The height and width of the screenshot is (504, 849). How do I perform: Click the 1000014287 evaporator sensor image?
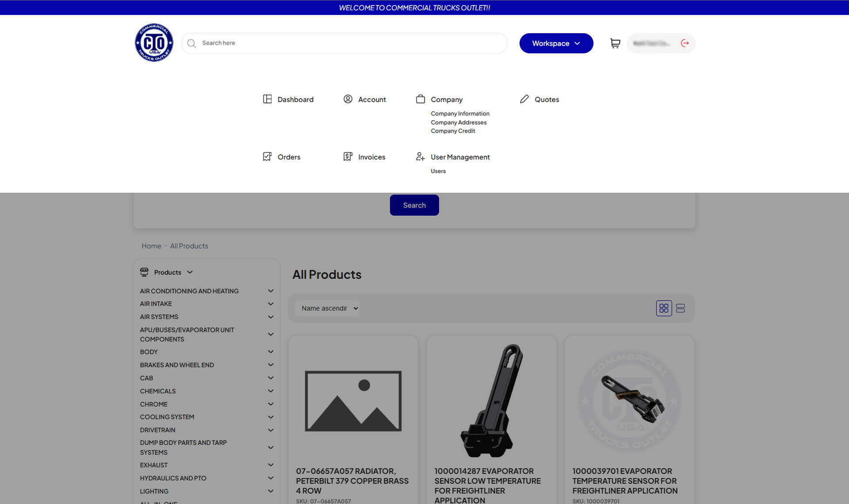coord(492,401)
